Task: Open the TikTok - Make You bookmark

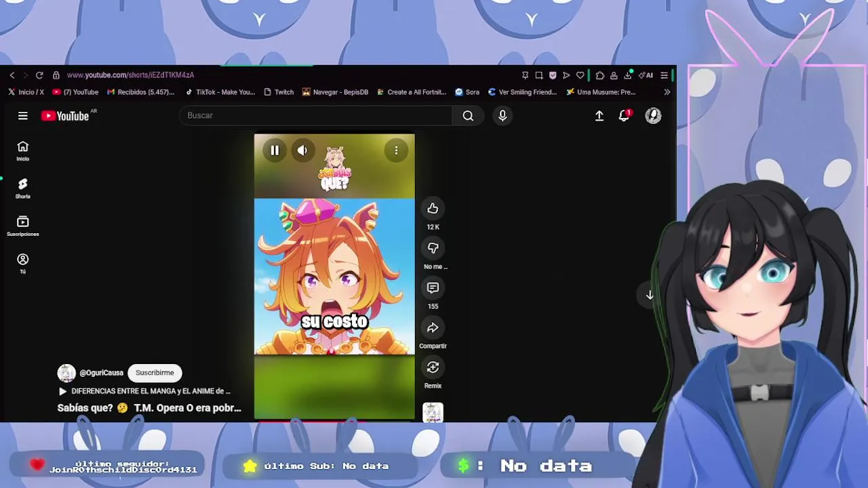Action: pyautogui.click(x=220, y=92)
